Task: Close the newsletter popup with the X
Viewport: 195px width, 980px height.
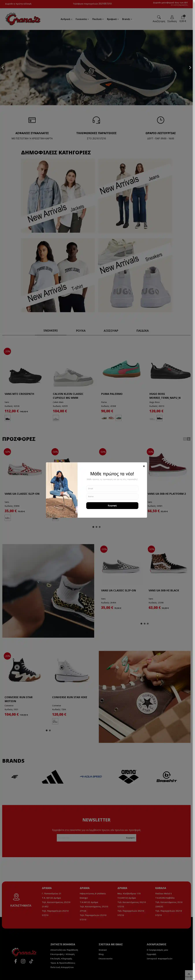Action: pyautogui.click(x=144, y=466)
